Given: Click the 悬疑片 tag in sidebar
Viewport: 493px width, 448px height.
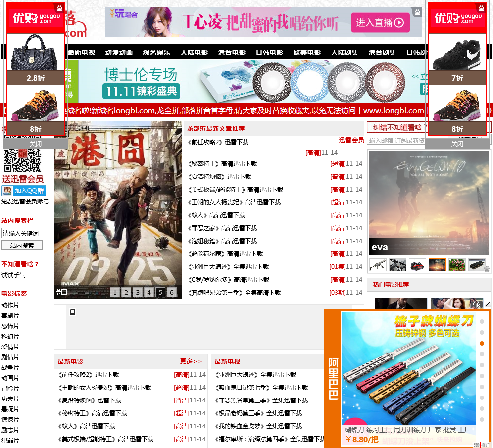Looking at the screenshot, I should [10, 409].
